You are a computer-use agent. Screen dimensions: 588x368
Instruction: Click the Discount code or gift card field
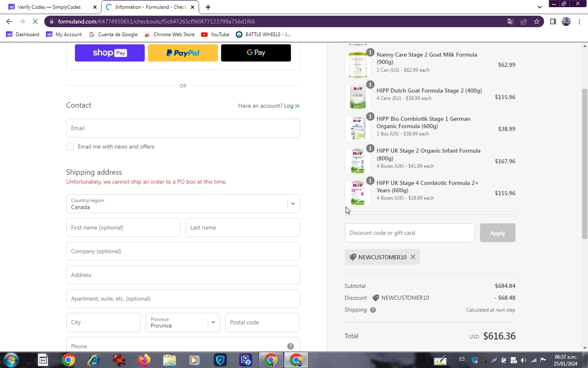(410, 233)
